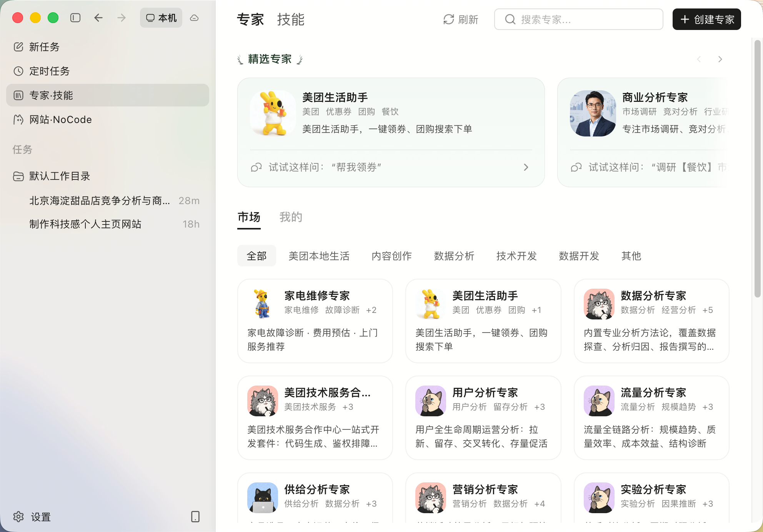Open featured 商业分析专家 avatar

click(x=593, y=113)
